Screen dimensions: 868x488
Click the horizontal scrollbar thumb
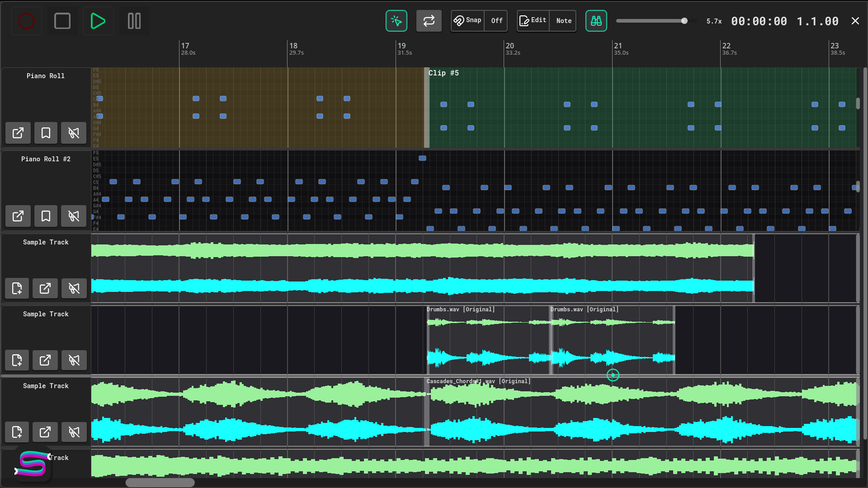coord(160,483)
